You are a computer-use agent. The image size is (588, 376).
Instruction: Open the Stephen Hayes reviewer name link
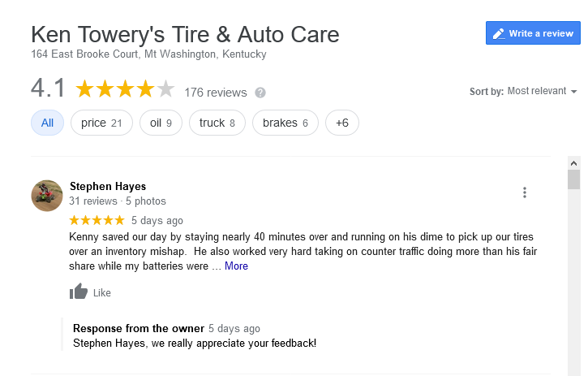pos(108,186)
